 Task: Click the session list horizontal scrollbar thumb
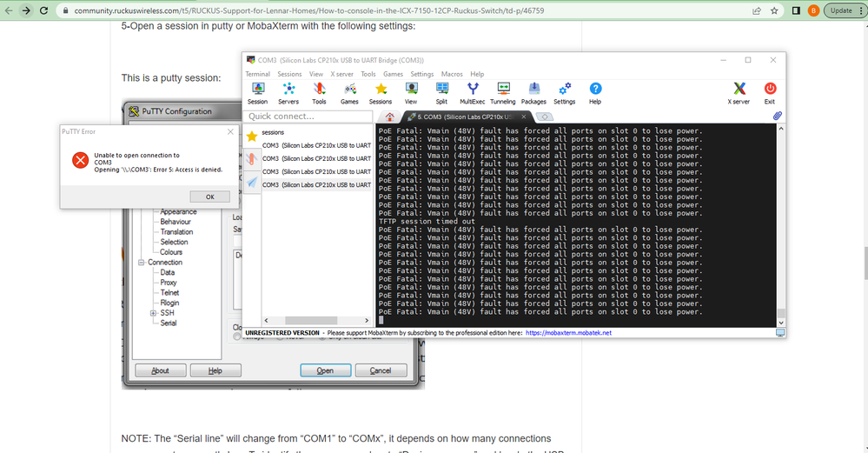[x=311, y=321]
